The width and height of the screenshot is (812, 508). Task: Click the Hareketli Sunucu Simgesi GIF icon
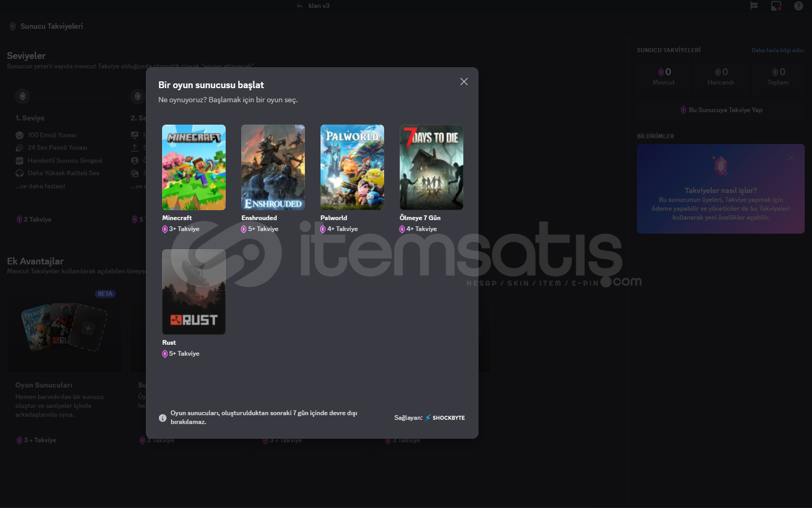click(x=20, y=161)
